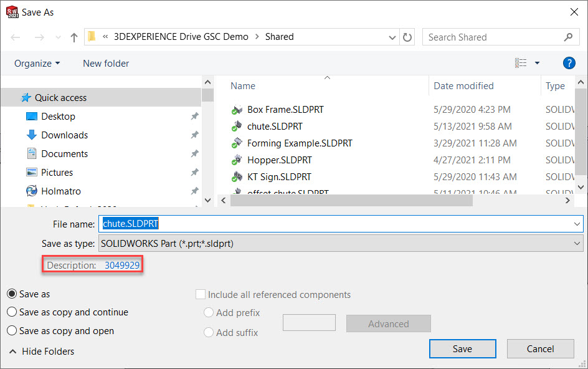Unpin Pictures via its pin icon
Viewport: 588px width, 369px height.
pyautogui.click(x=194, y=172)
